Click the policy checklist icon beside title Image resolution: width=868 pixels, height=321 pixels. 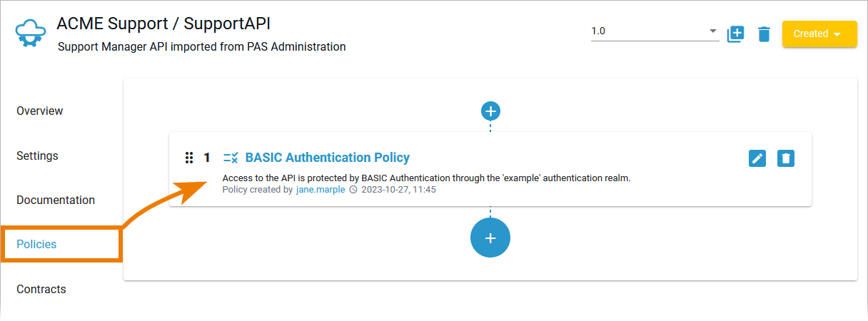pos(231,158)
